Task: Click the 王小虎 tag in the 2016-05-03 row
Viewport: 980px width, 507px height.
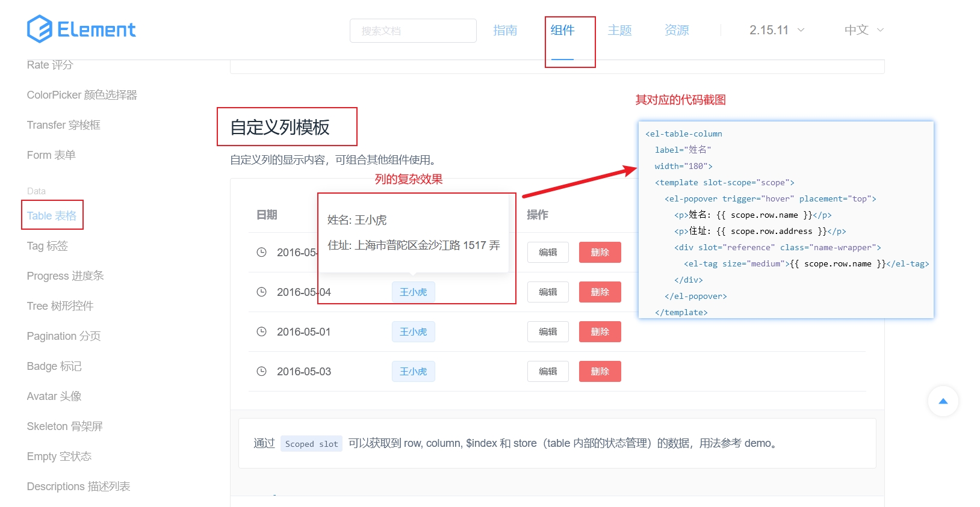Action: pyautogui.click(x=413, y=371)
